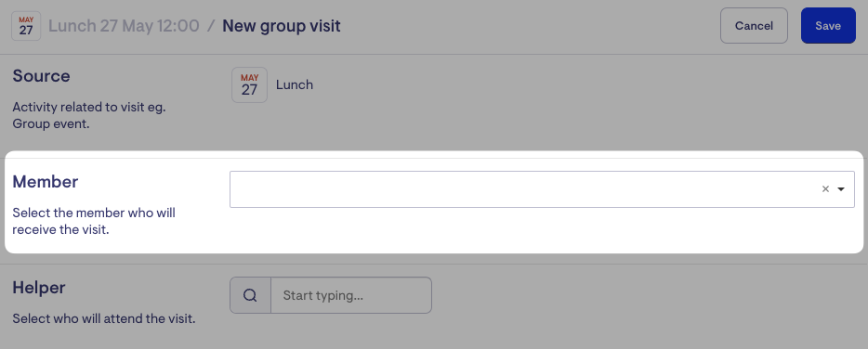Click the magnifier search icon in Helper
868x349 pixels.
coord(250,295)
